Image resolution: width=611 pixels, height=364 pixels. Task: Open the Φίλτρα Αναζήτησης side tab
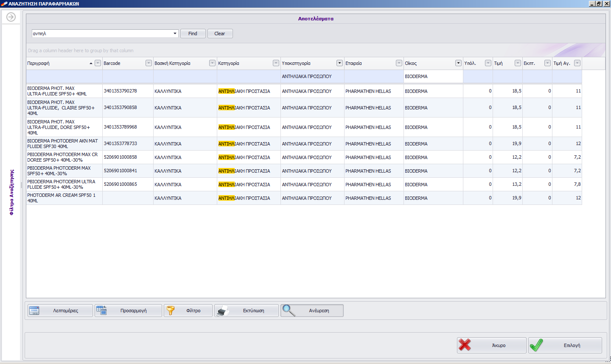click(11, 192)
